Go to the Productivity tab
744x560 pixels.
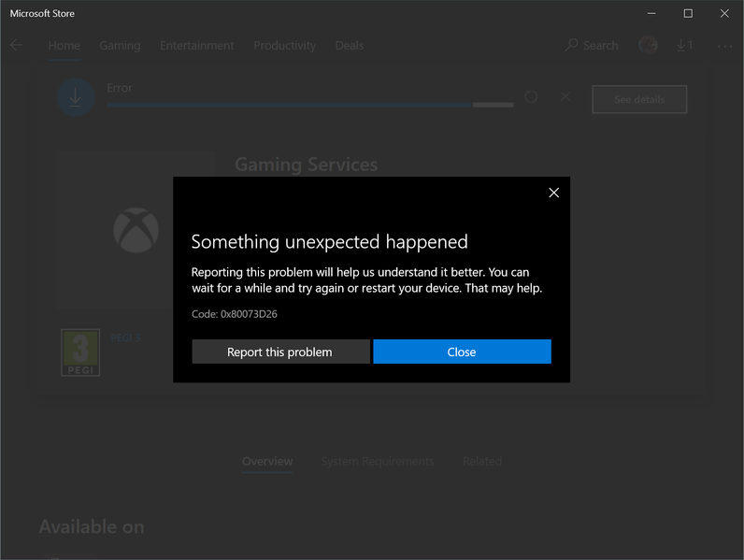[284, 45]
